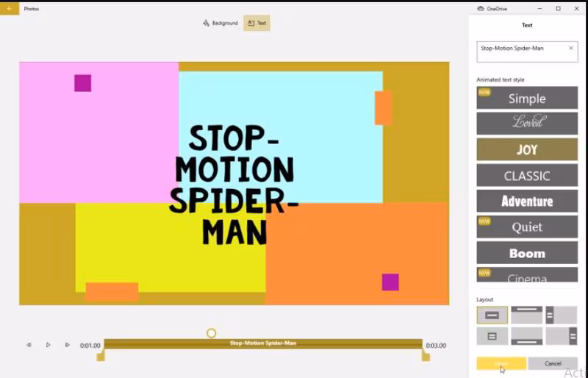Clear the title text with the X
588x378 pixels.
click(x=571, y=48)
